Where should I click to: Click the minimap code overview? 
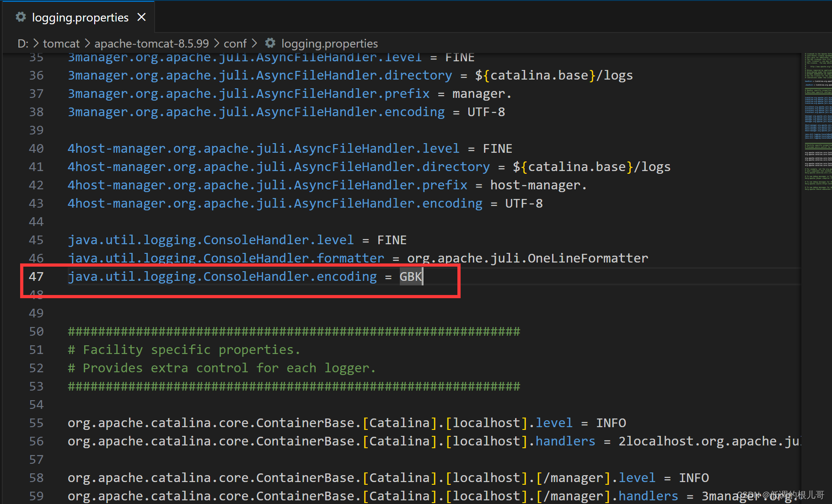818,121
